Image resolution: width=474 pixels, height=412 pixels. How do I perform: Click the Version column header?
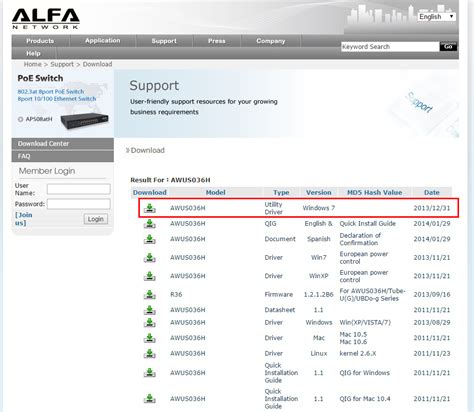[x=319, y=192]
